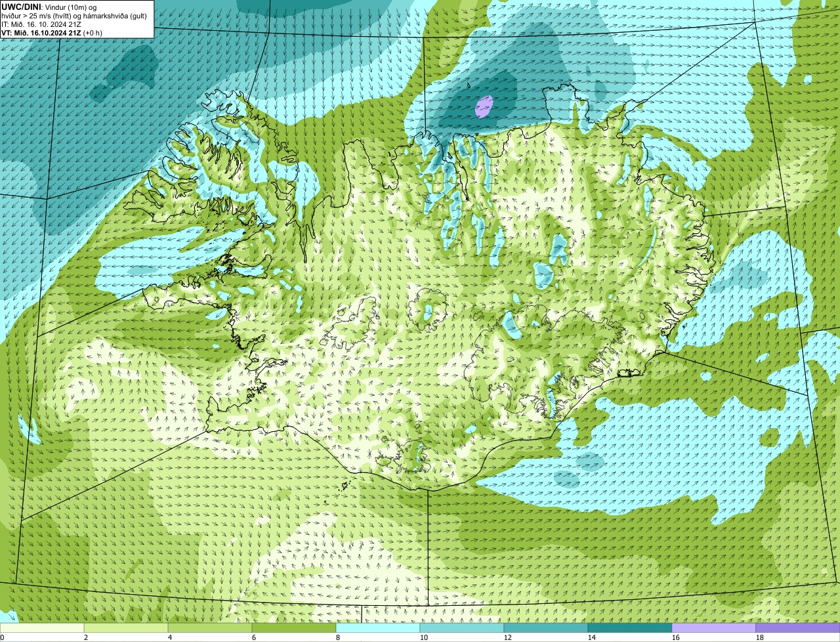840x642 pixels.
Task: Click the legend label "18"
Action: (760, 637)
